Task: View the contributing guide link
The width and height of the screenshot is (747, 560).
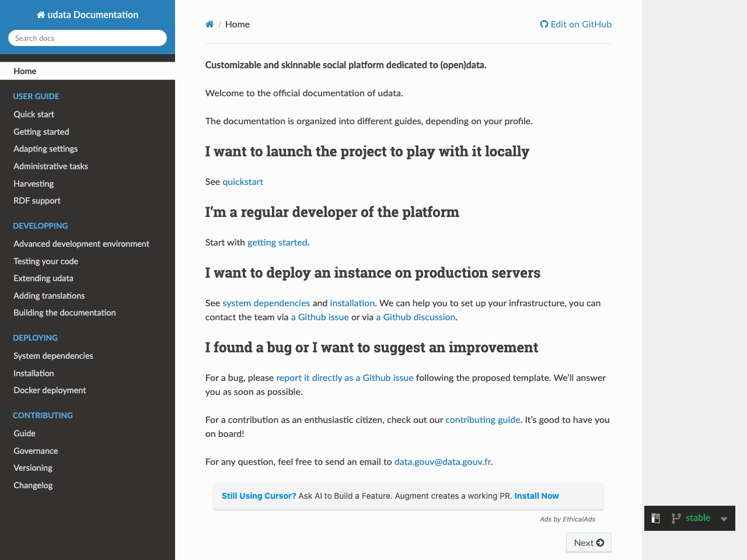Action: [x=483, y=419]
